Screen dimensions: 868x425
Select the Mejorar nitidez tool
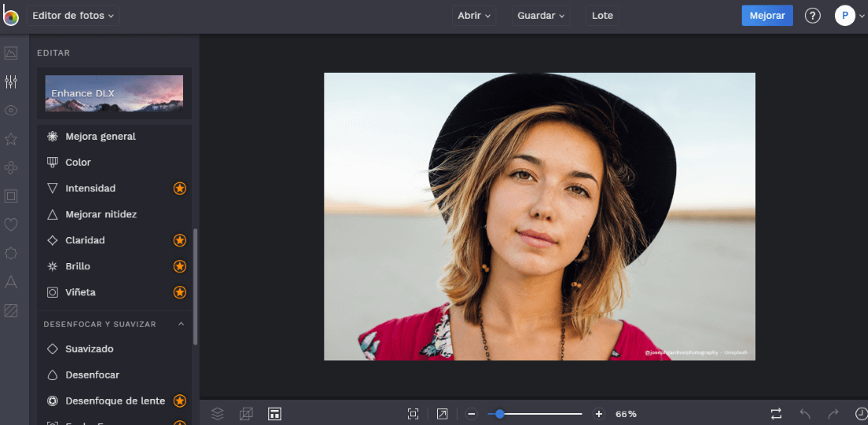pyautogui.click(x=101, y=214)
